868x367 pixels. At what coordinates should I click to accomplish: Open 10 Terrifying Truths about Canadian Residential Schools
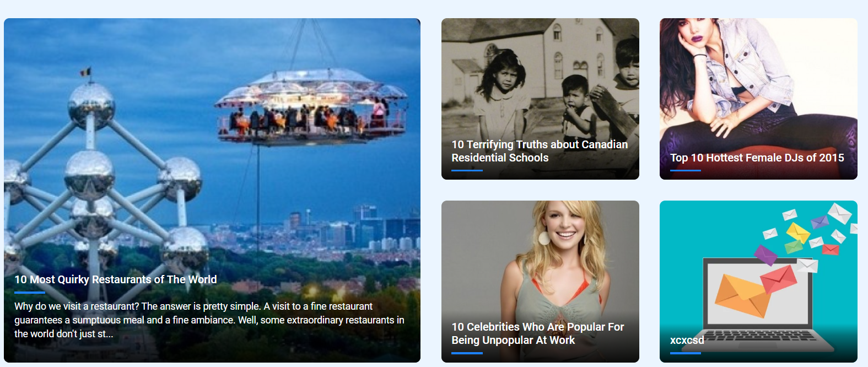click(x=540, y=151)
